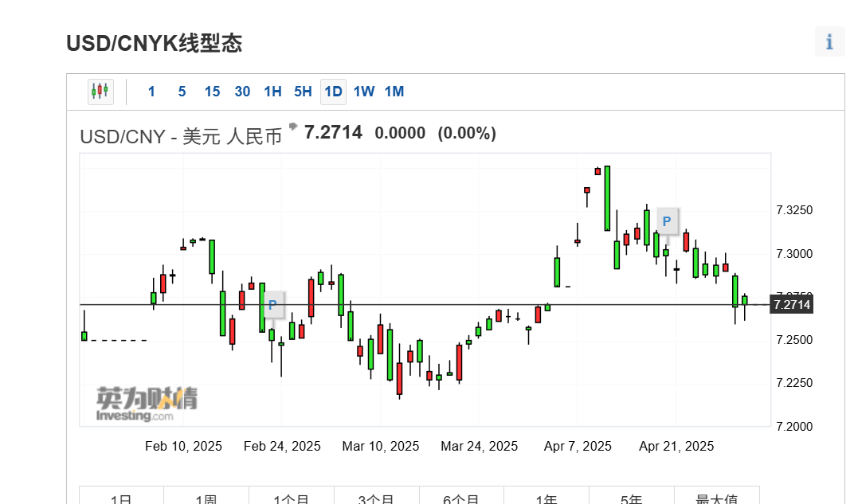Click the 最大值 range tab

pos(716,497)
